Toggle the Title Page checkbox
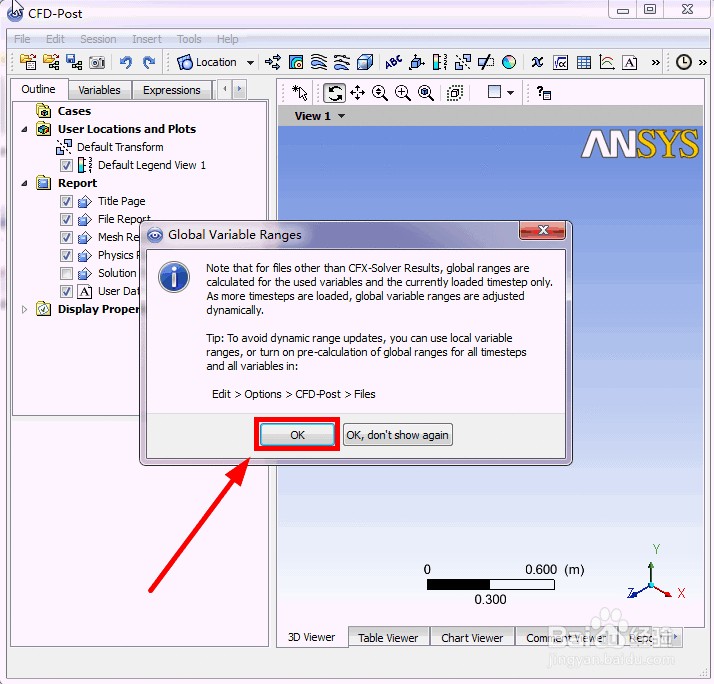The width and height of the screenshot is (714, 684). [66, 201]
